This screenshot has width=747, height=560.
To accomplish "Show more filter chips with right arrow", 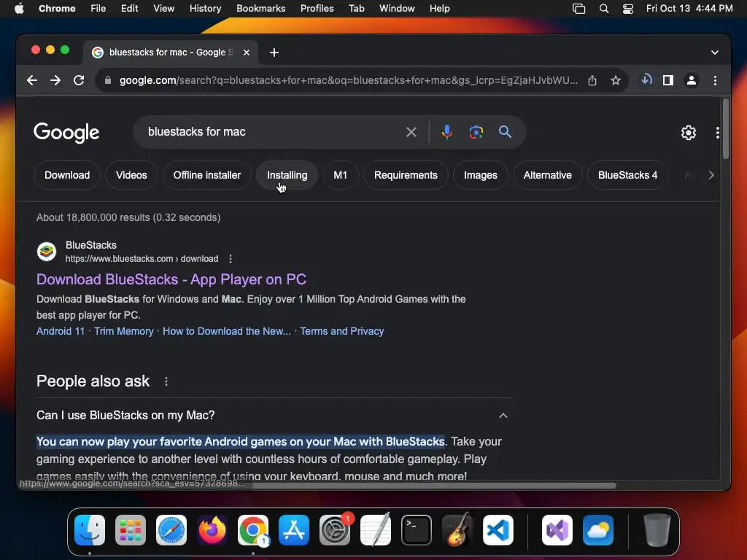I will tap(711, 175).
